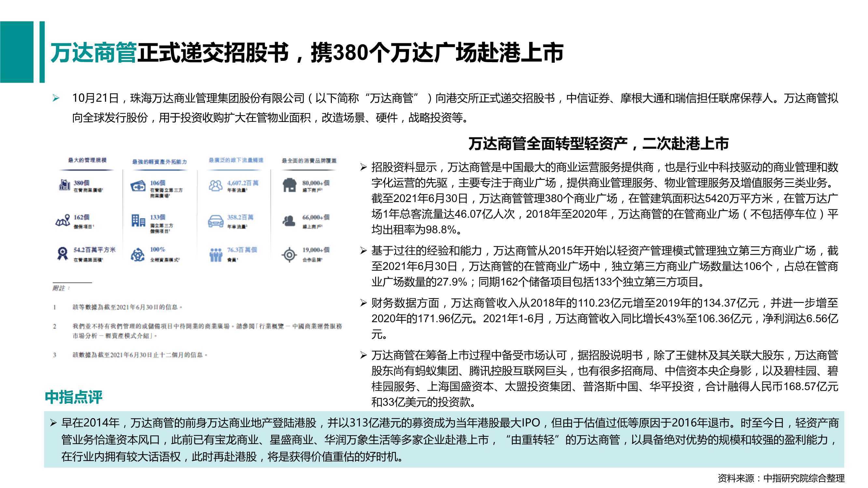Click footnote 3 about 止十二個月的信息

tap(131, 355)
